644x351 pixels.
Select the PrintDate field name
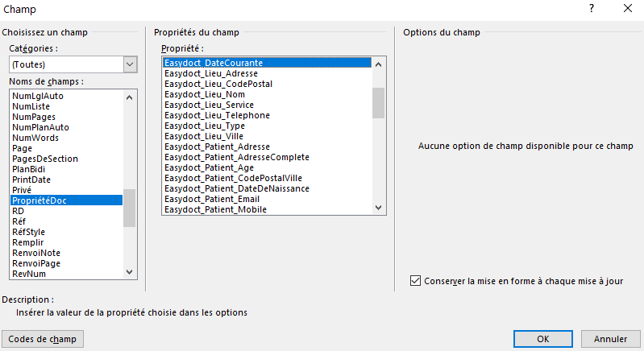(x=31, y=180)
